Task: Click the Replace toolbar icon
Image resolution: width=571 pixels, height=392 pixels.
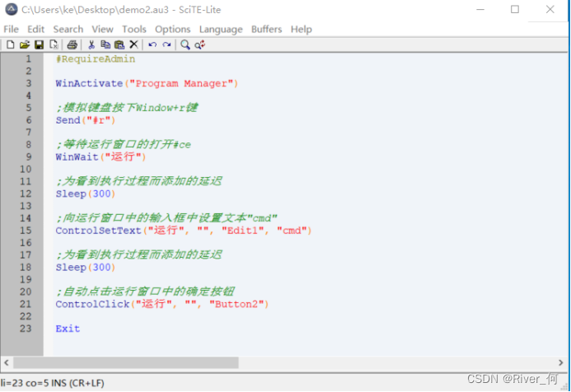Action: coord(200,44)
